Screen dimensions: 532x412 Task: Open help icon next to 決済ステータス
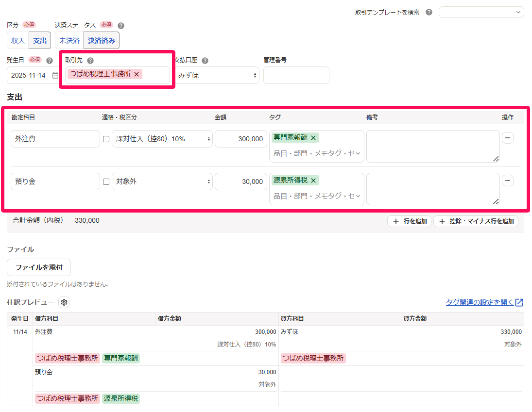[x=121, y=25]
